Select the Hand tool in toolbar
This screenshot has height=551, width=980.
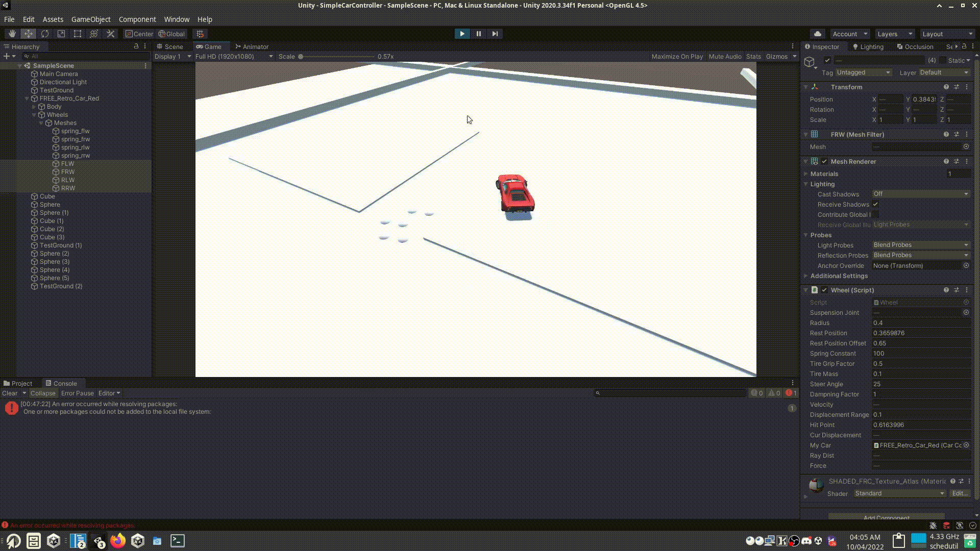12,34
